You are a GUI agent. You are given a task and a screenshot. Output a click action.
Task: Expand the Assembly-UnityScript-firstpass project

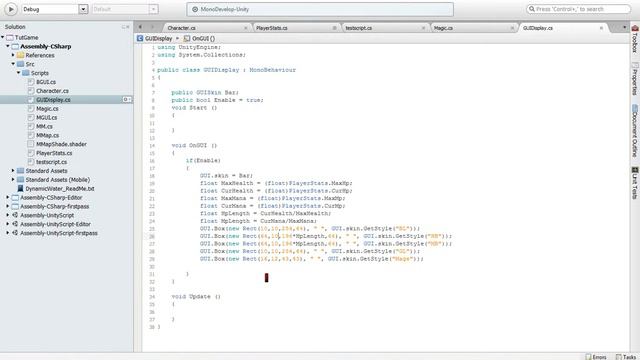8,233
